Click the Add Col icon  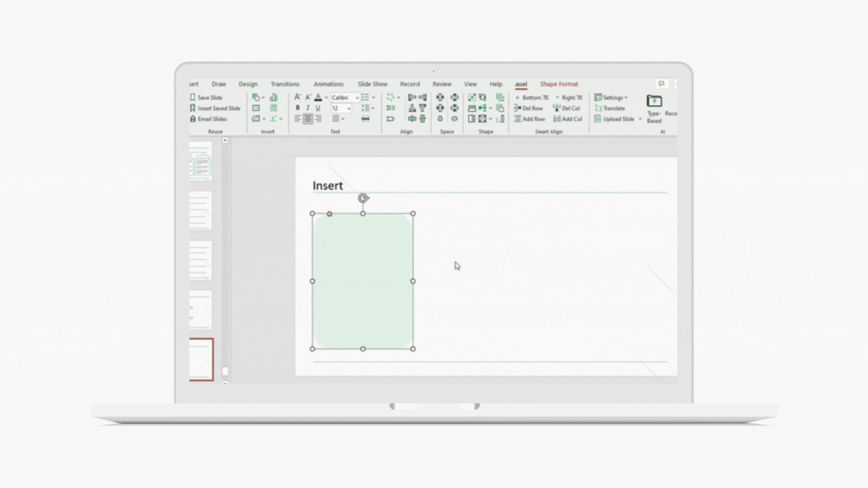point(557,119)
